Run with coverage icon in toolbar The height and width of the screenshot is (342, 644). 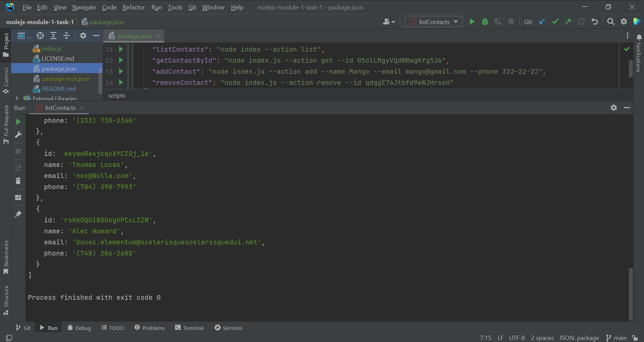[498, 22]
